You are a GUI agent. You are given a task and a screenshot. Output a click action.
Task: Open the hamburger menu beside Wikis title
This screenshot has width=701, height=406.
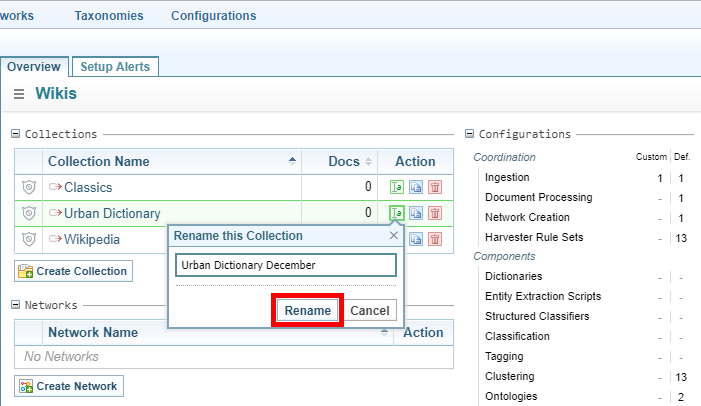(19, 94)
